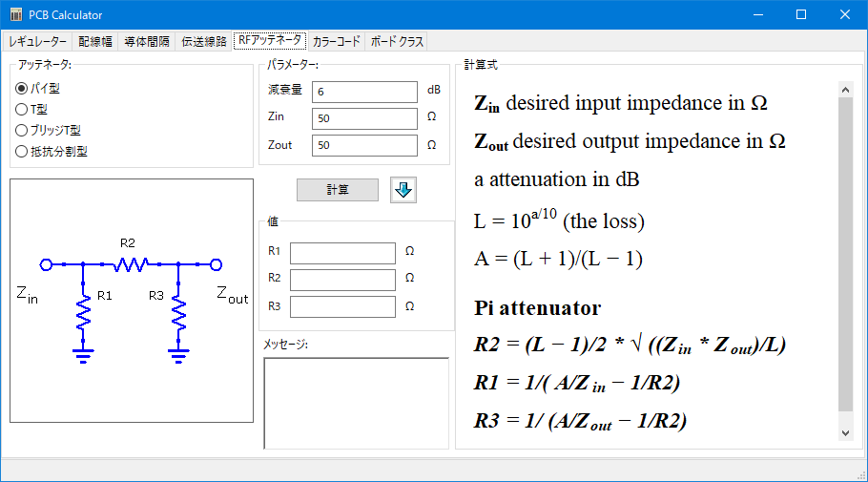Screen dimensions: 868x482
Task: Go to the カラーコード tab
Action: tap(337, 42)
